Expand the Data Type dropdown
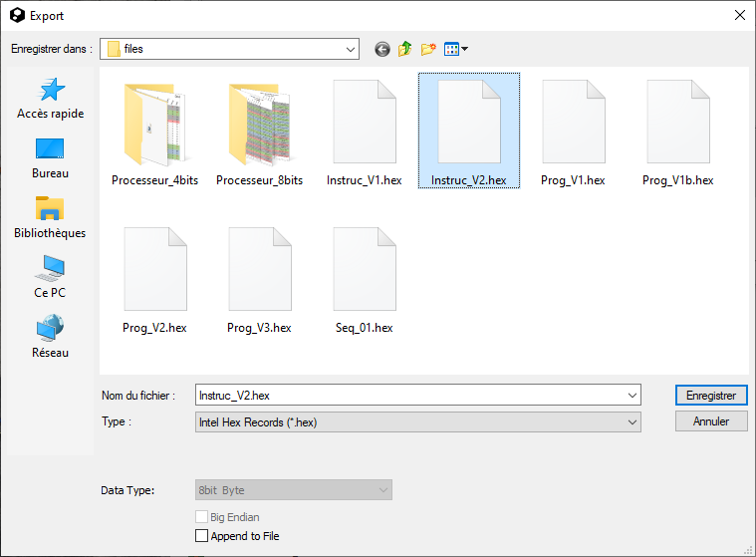The height and width of the screenshot is (557, 756). pos(382,490)
